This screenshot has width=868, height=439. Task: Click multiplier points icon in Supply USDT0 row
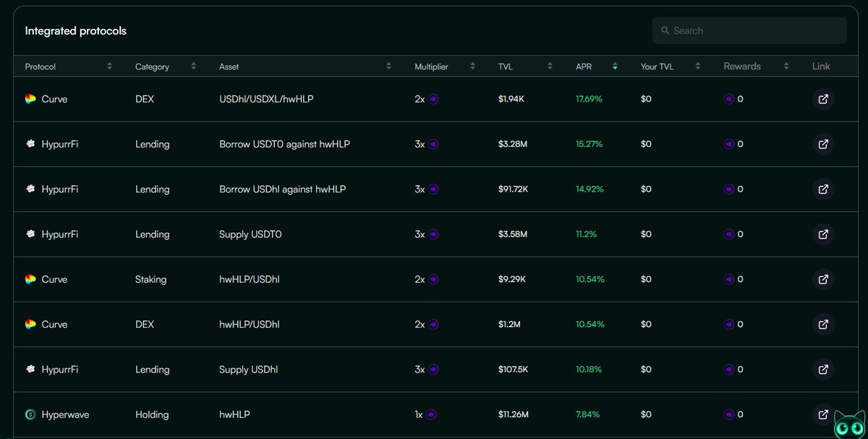[433, 234]
